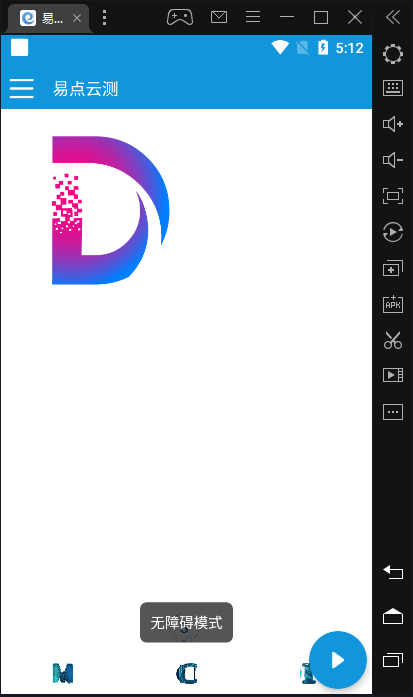The image size is (413, 697).
Task: Start video recording icon in sidebar
Action: click(x=393, y=375)
